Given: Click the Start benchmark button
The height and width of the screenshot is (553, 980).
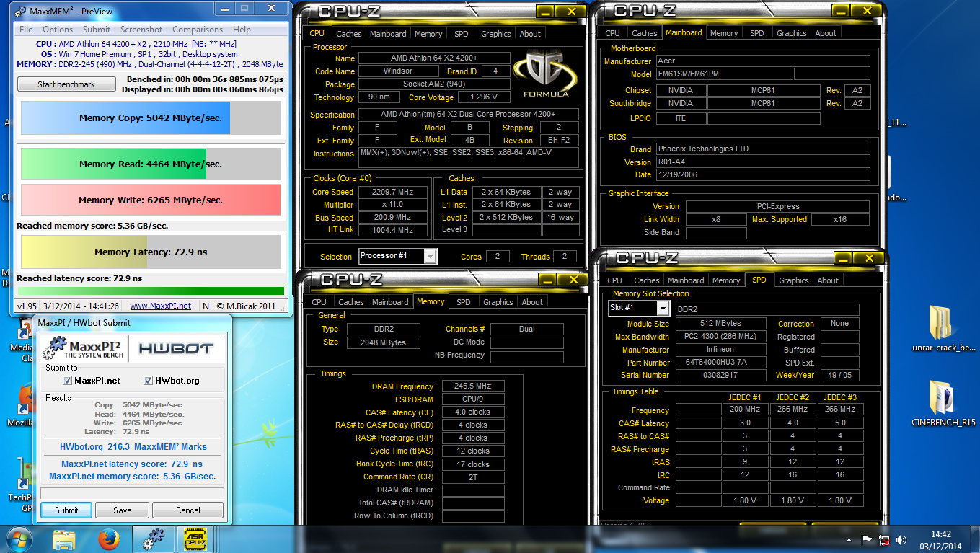Looking at the screenshot, I should tap(66, 84).
